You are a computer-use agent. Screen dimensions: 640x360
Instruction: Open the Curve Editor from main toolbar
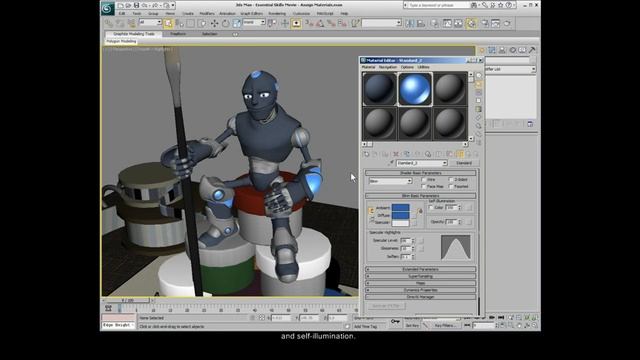447,24
